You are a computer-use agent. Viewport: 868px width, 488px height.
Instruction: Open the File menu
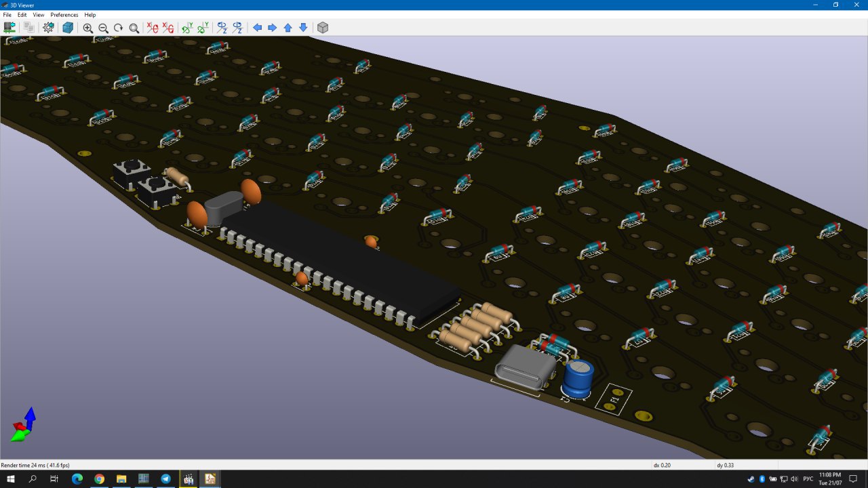[7, 14]
